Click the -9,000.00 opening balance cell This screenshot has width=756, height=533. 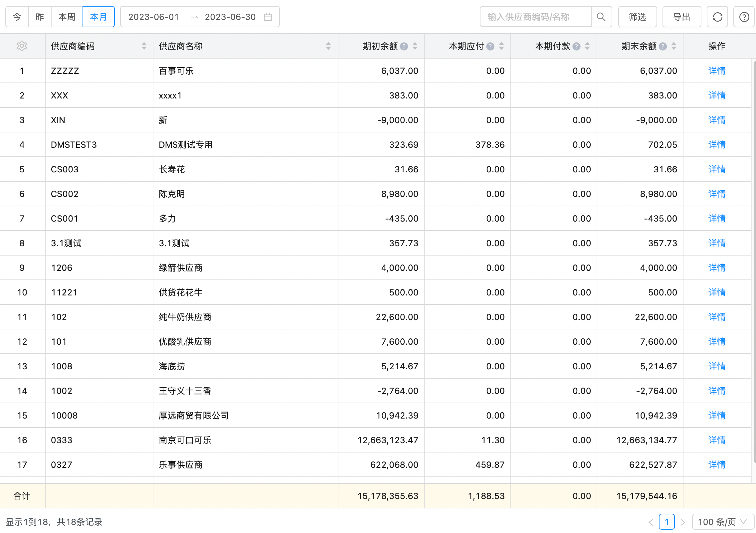(381, 120)
